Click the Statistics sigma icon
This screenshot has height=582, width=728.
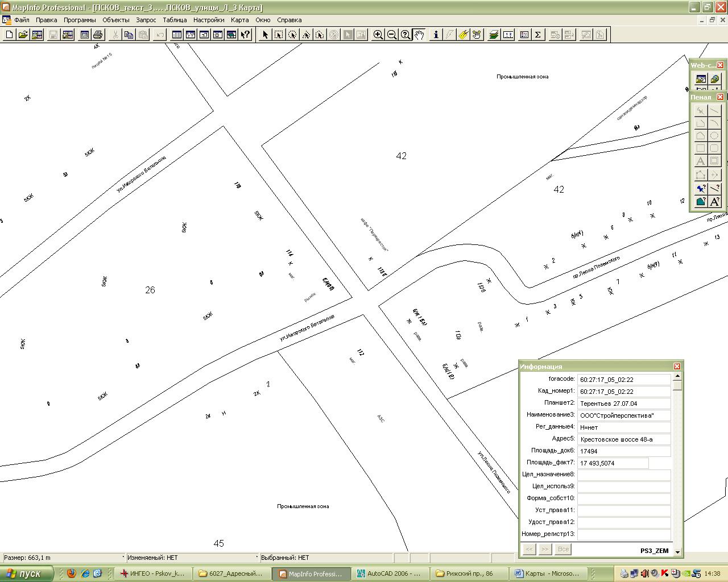tap(537, 35)
